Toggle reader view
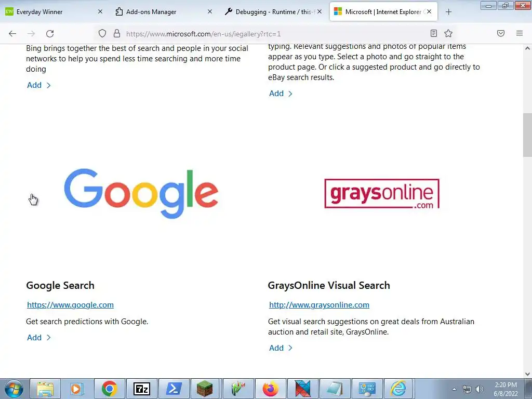532x399 pixels. pyautogui.click(x=434, y=33)
